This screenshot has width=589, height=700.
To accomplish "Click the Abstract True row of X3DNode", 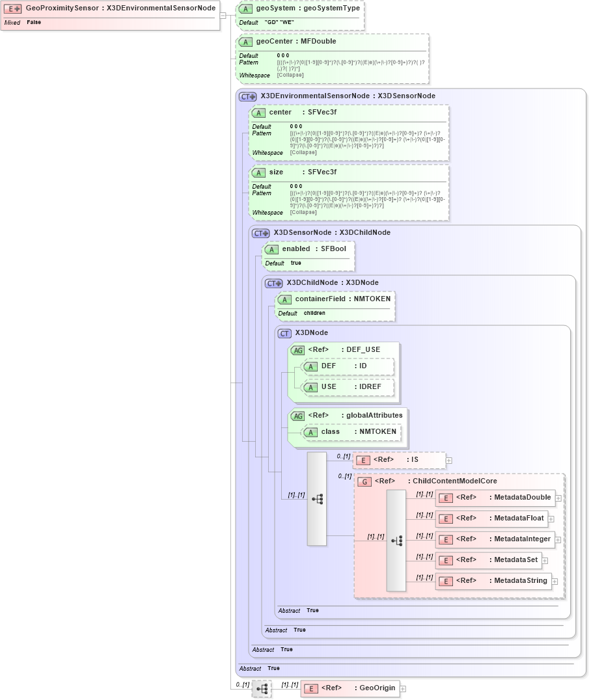I will pyautogui.click(x=298, y=611).
